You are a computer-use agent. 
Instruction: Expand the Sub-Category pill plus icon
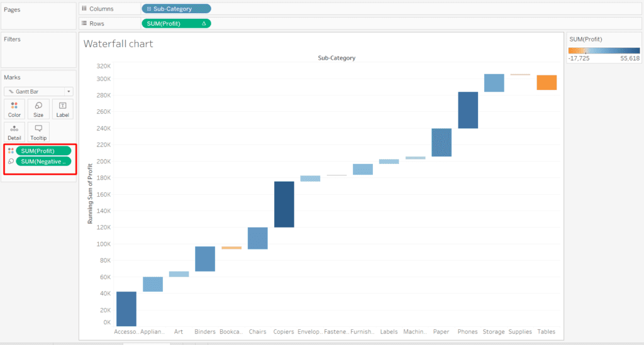pyautogui.click(x=148, y=9)
